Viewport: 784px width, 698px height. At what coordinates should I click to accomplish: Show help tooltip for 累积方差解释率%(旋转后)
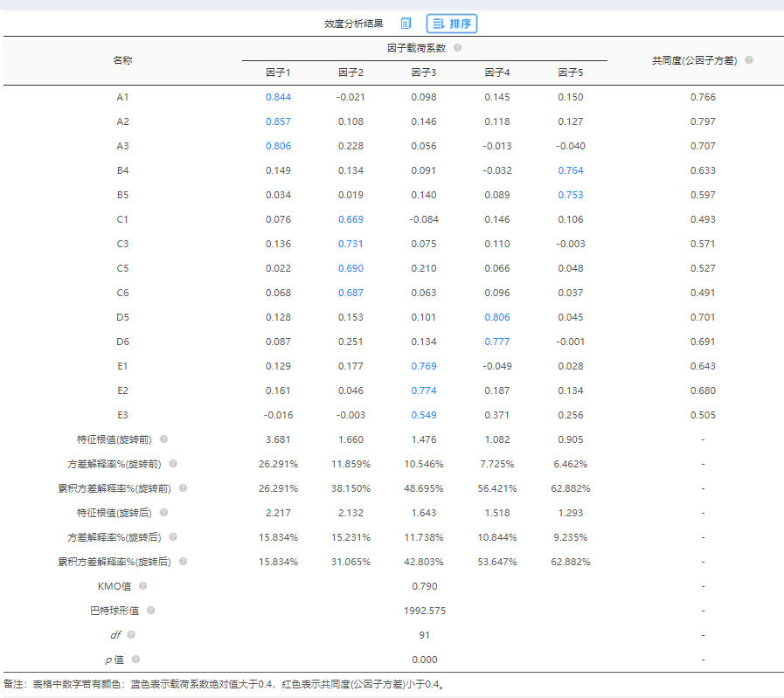click(183, 562)
